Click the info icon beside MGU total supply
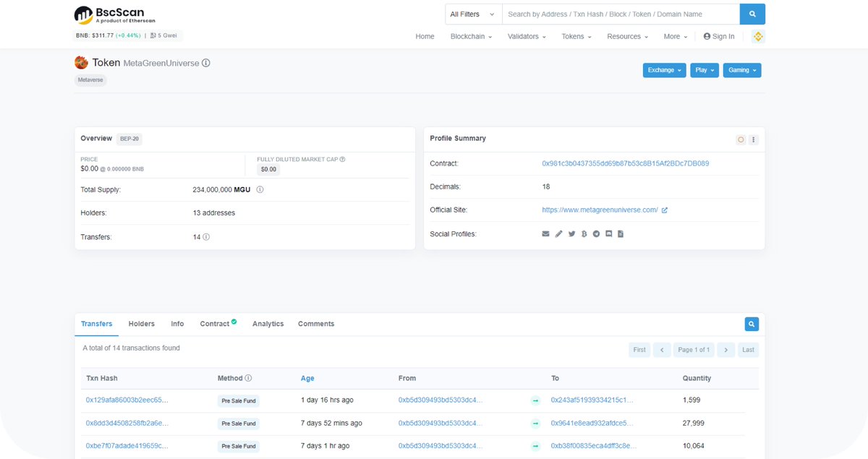 point(260,189)
